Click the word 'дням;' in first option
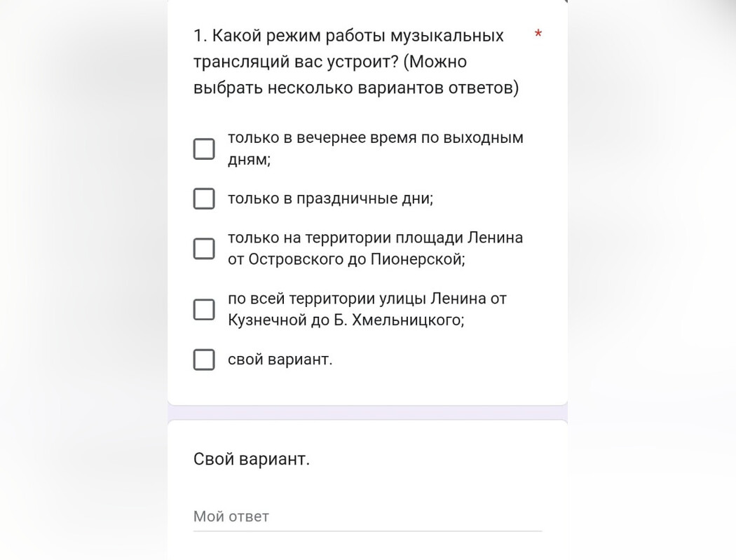Viewport: 736px width, 560px height. pyautogui.click(x=250, y=160)
